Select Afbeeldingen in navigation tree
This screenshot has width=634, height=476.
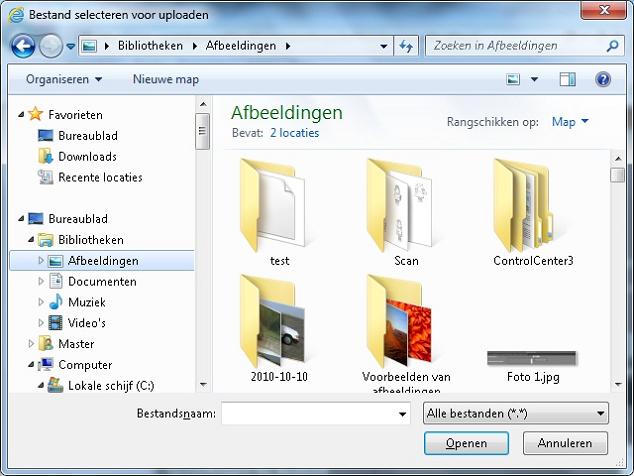[x=102, y=261]
